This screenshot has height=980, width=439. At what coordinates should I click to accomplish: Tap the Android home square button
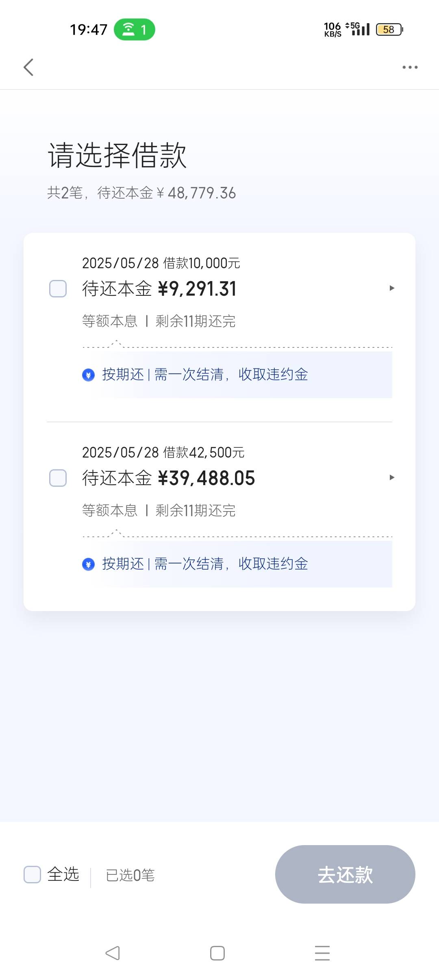217,953
